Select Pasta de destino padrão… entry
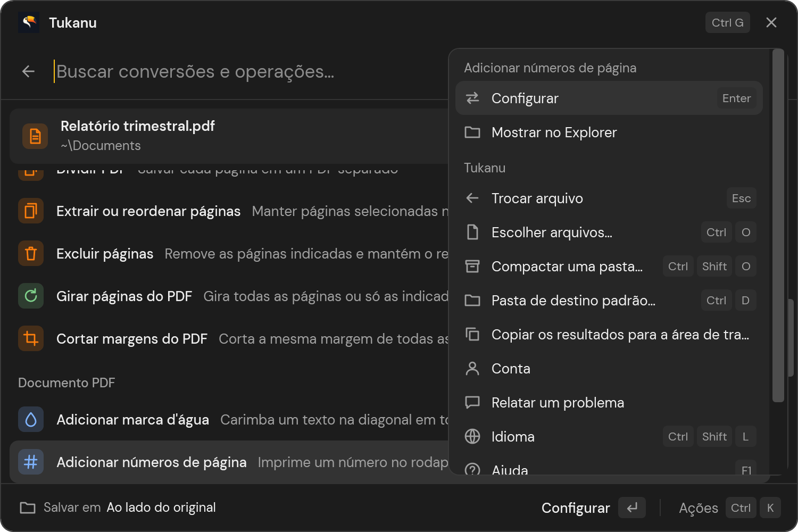Image resolution: width=798 pixels, height=532 pixels. [609, 300]
